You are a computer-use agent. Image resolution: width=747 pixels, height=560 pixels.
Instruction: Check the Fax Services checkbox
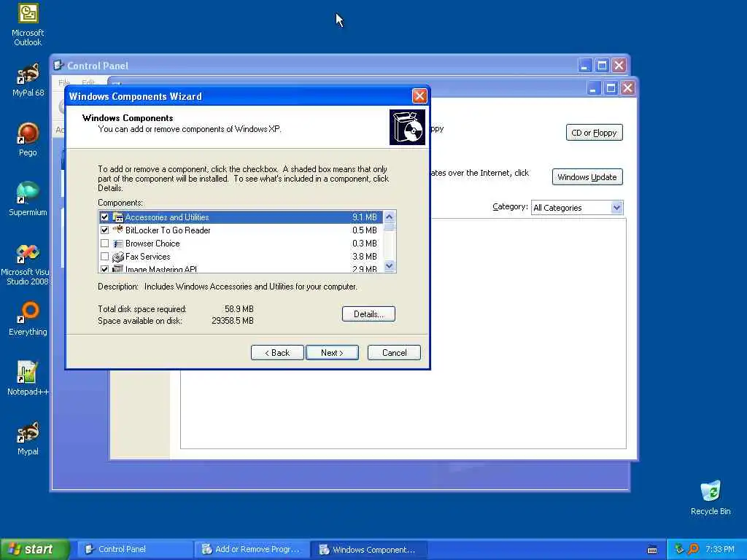point(104,257)
